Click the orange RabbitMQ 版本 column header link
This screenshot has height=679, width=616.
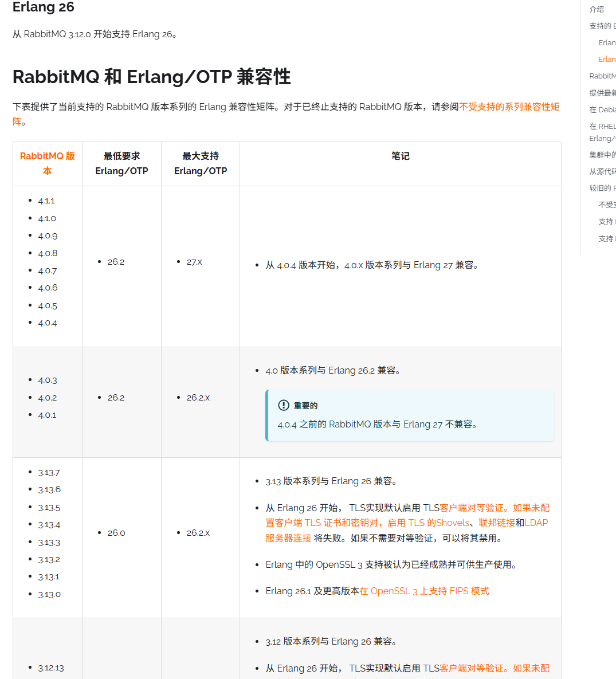coord(47,163)
